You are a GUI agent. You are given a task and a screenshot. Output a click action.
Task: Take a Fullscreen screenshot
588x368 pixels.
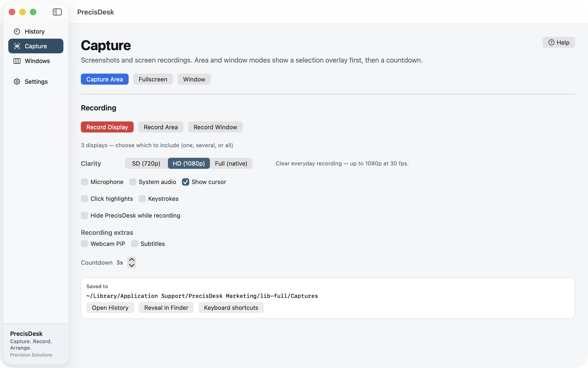153,79
